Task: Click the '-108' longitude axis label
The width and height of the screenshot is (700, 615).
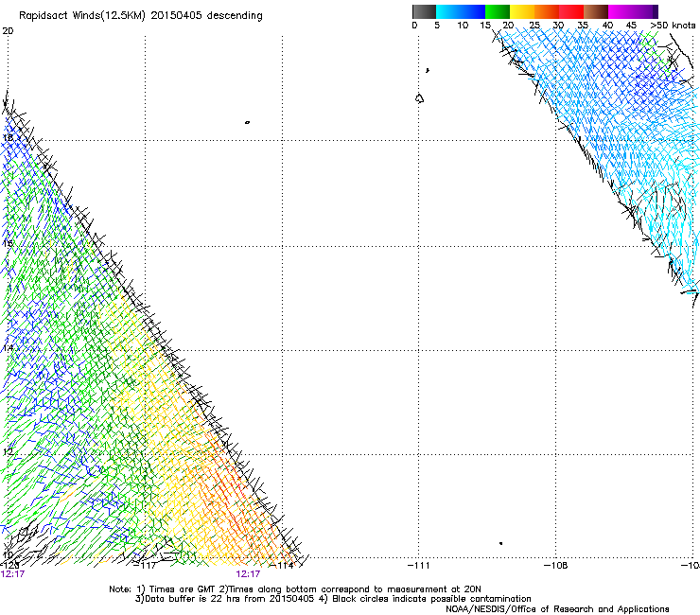Action: click(556, 566)
